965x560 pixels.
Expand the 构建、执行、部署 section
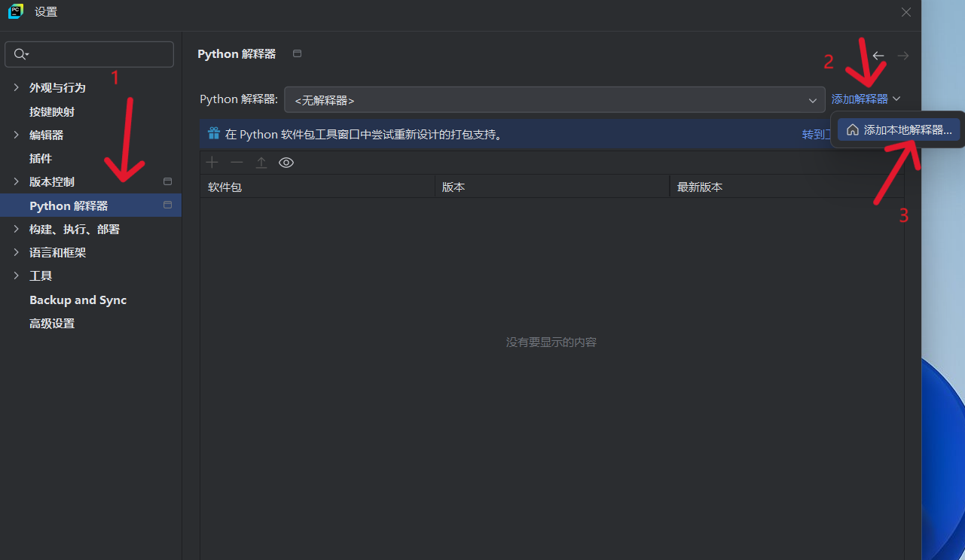click(16, 230)
